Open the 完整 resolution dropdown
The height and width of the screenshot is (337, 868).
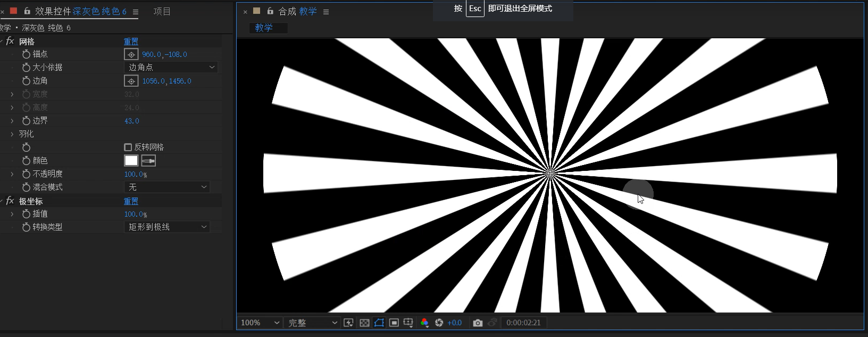point(312,323)
